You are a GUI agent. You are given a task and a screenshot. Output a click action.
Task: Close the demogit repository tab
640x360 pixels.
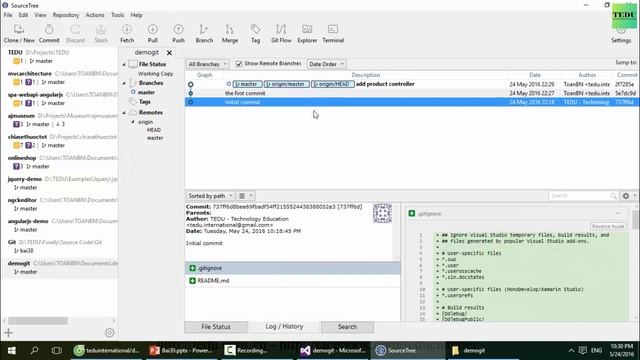169,53
